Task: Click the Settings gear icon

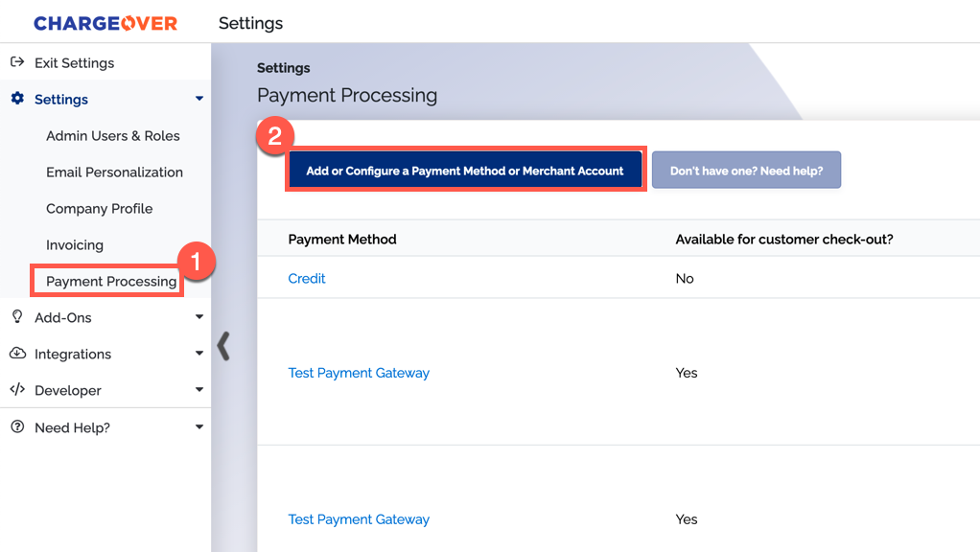Action: tap(17, 98)
